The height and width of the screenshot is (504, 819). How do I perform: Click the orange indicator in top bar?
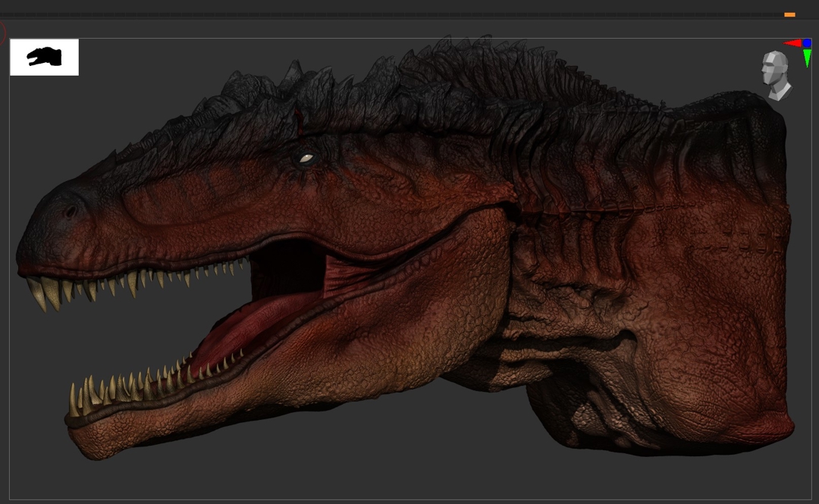789,14
